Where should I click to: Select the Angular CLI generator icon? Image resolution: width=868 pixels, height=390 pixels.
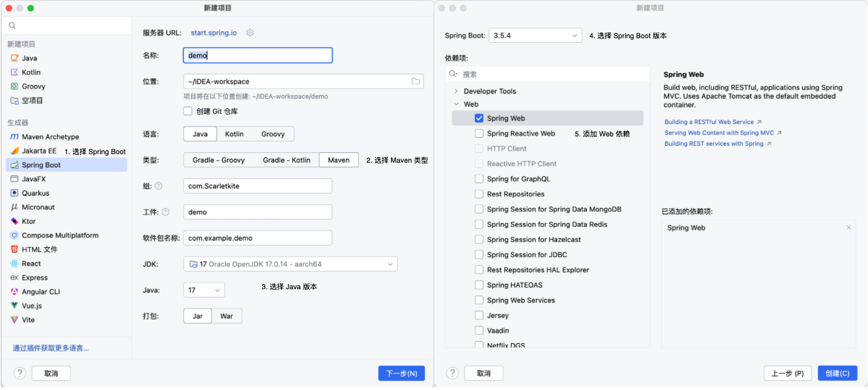click(x=14, y=292)
